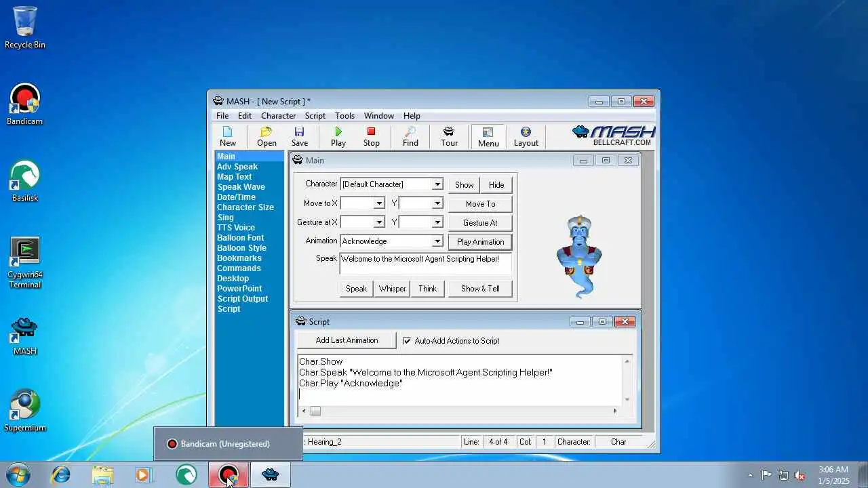Launch Internet Explorer from the taskbar
This screenshot has width=868, height=488.
pyautogui.click(x=61, y=474)
